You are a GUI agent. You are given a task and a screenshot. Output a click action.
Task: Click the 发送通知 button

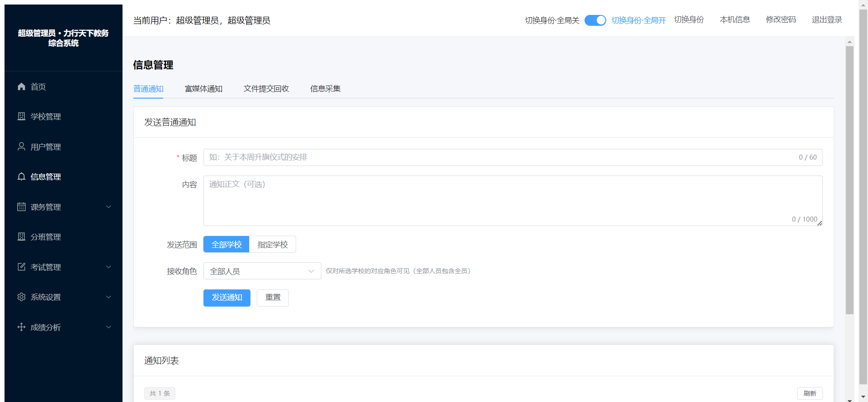click(227, 298)
